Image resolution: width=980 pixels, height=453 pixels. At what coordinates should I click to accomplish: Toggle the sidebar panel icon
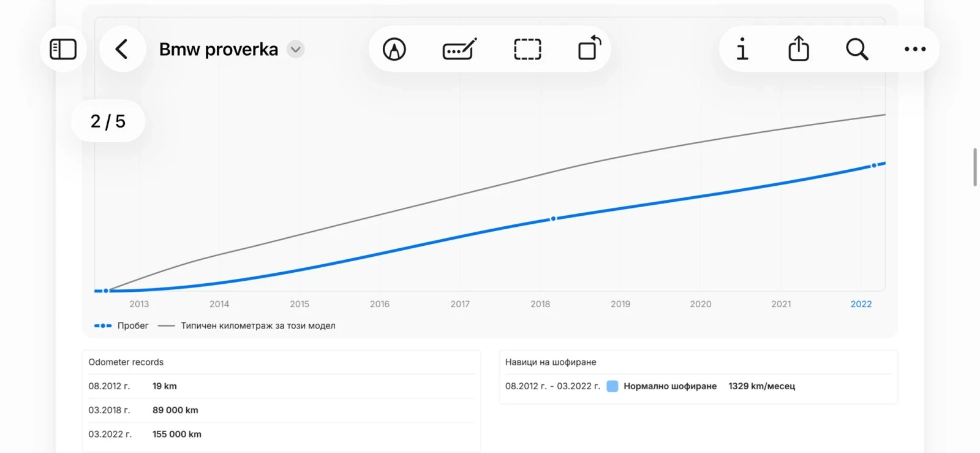coord(63,49)
